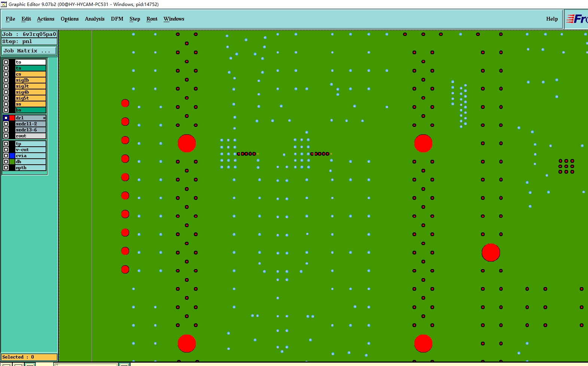Open the Options menu
The width and height of the screenshot is (588, 366).
[x=70, y=19]
